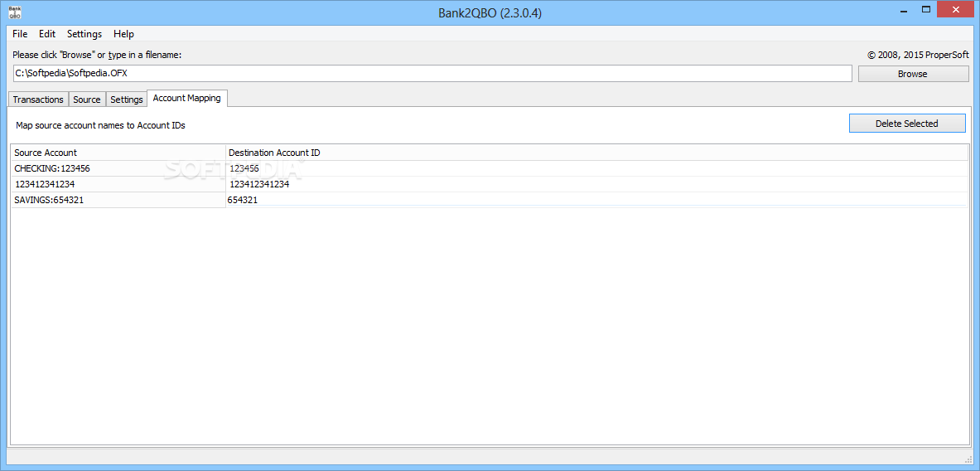
Task: Open the Settings menu in menu bar
Action: click(84, 34)
